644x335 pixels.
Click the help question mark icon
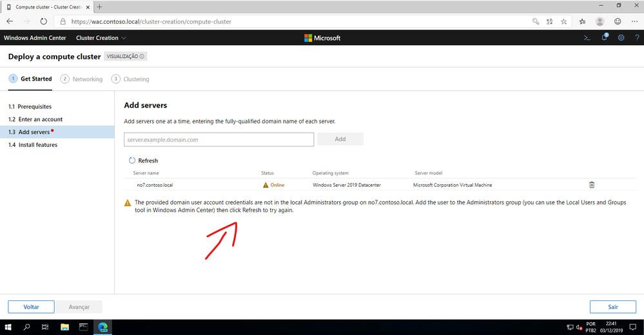pos(637,38)
